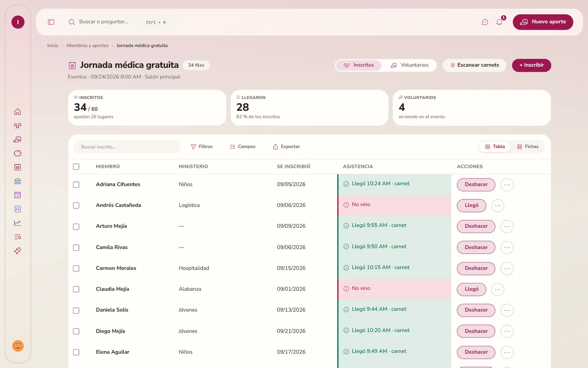Viewport: 588px width, 368px height.
Task: Open the Miembros y aportes breadcrumb
Action: [87, 46]
